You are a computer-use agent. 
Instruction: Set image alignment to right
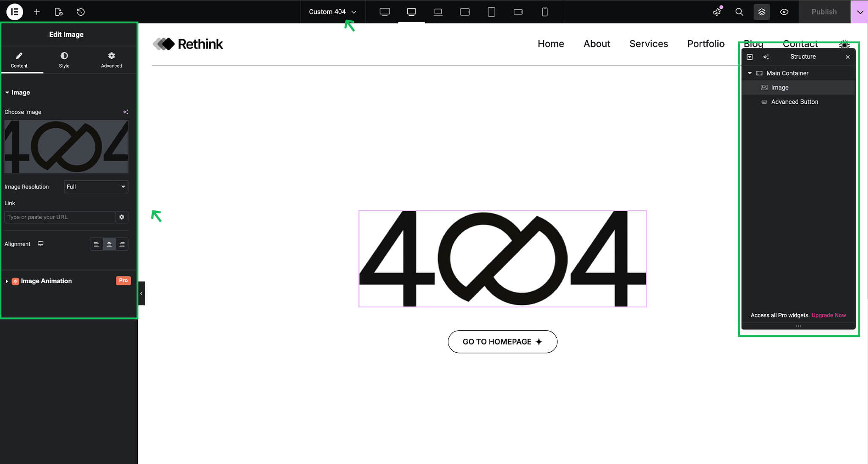(122, 244)
